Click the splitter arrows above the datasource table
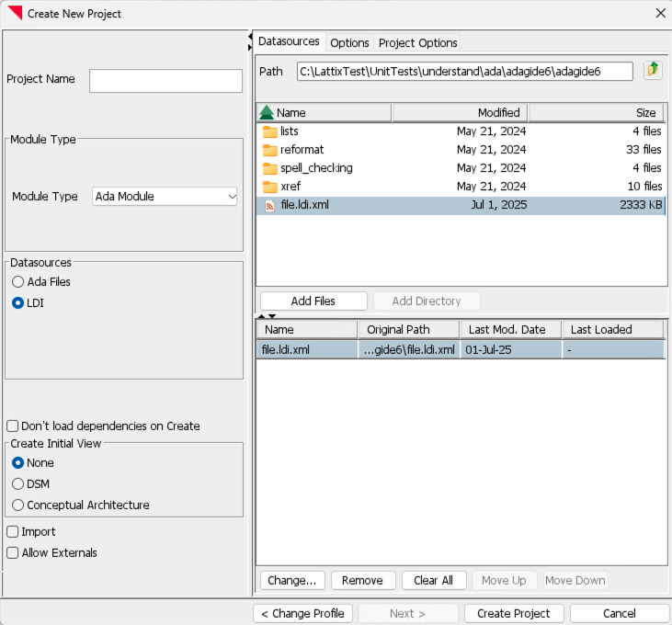 267,316
